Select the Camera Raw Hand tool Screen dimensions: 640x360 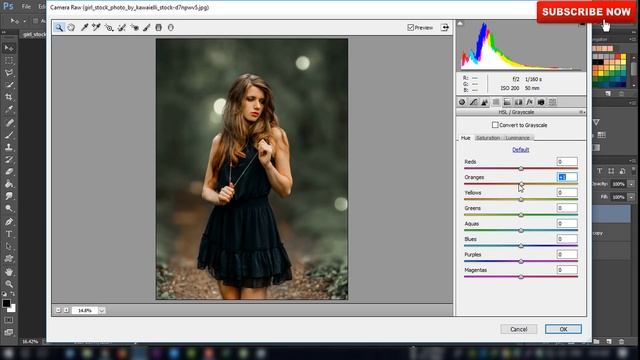pyautogui.click(x=71, y=27)
